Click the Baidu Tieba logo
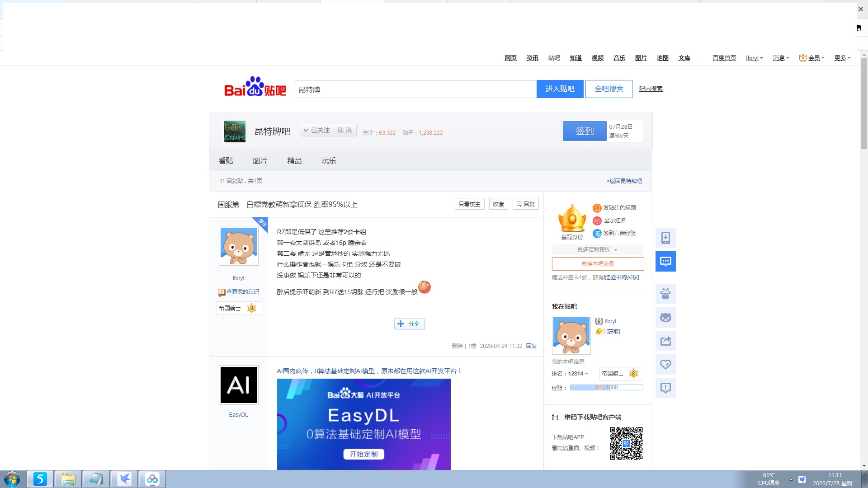Image resolution: width=868 pixels, height=488 pixels. pos(255,87)
